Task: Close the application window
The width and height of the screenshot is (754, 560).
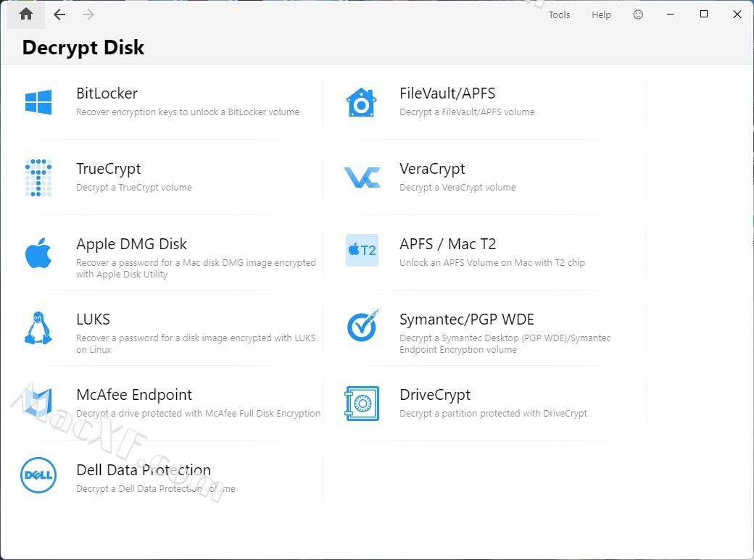Action: 737,14
